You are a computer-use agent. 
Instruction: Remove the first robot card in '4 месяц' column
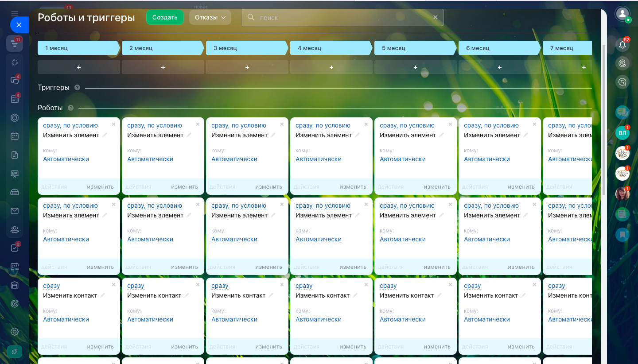pos(366,124)
